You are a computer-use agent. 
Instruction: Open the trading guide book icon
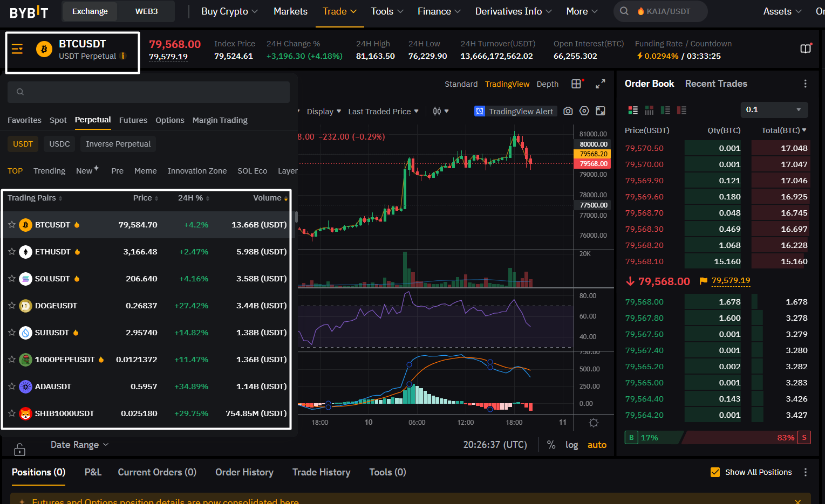coord(806,49)
